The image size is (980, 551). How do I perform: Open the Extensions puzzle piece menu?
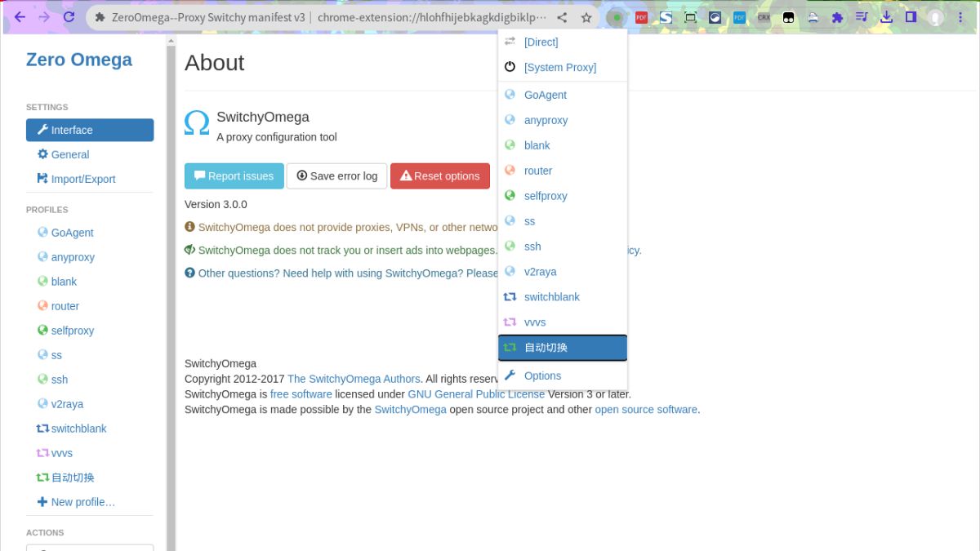click(x=837, y=17)
